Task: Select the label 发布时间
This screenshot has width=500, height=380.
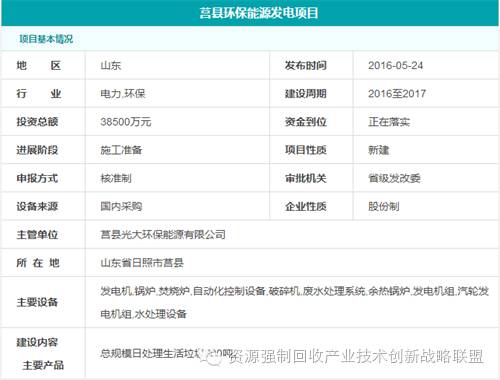Action: [306, 65]
